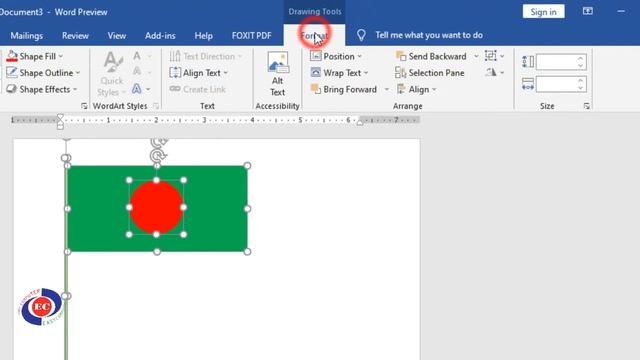Decrease shape width with the down spinner
Image resolution: width=640 pixels, height=360 pixels.
coord(581,88)
